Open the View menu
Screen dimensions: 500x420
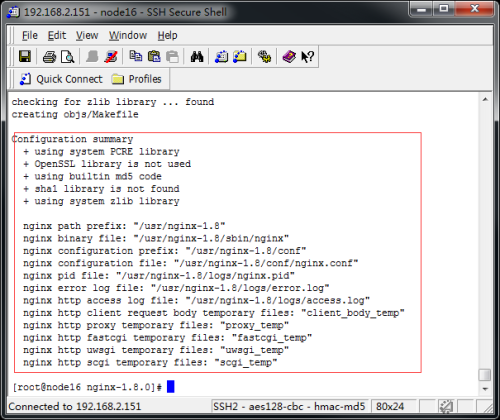tap(87, 35)
